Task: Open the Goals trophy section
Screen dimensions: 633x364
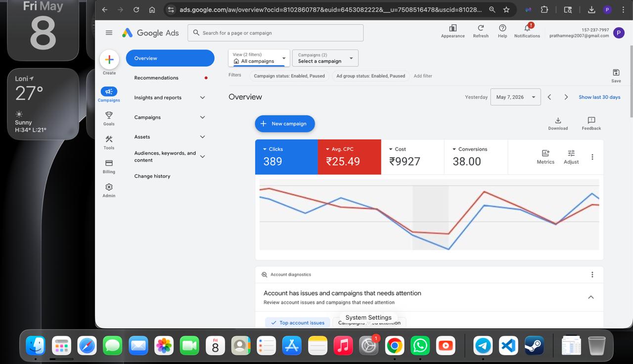Action: pyautogui.click(x=109, y=118)
